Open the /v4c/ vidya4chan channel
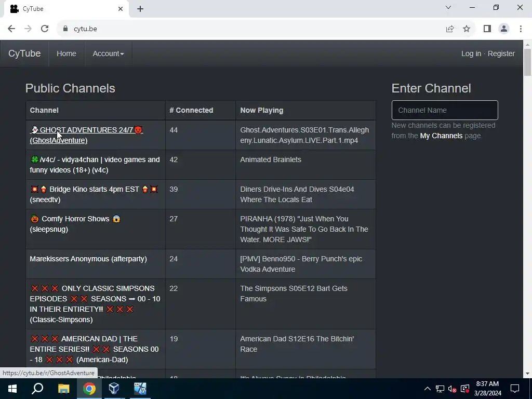This screenshot has width=532, height=399. pyautogui.click(x=95, y=165)
